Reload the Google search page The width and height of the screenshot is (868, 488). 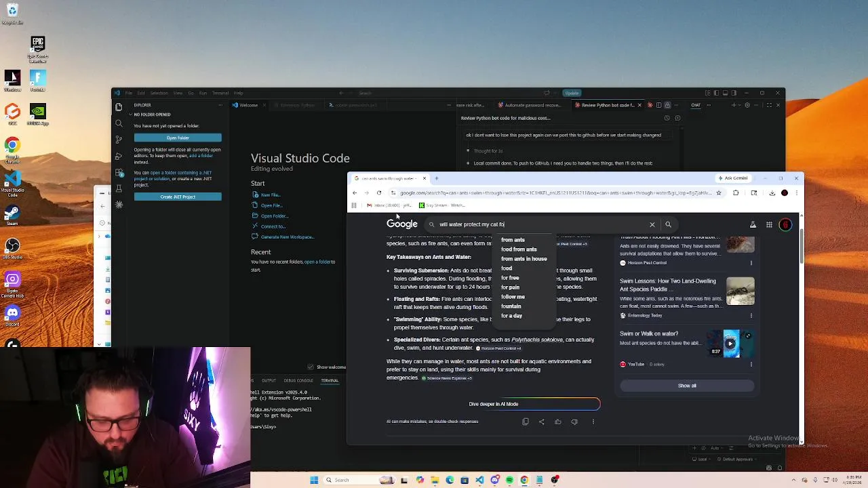click(x=379, y=193)
